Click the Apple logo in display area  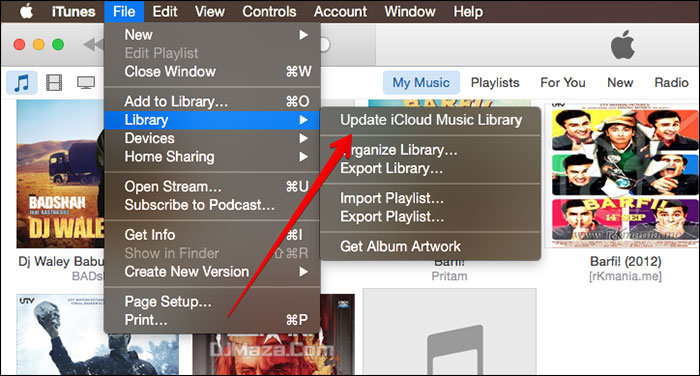pos(623,45)
